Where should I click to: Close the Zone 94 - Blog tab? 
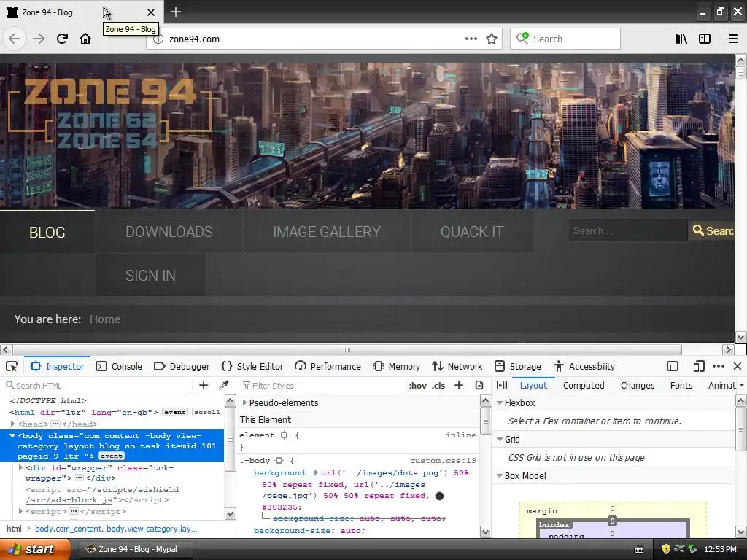(x=150, y=12)
